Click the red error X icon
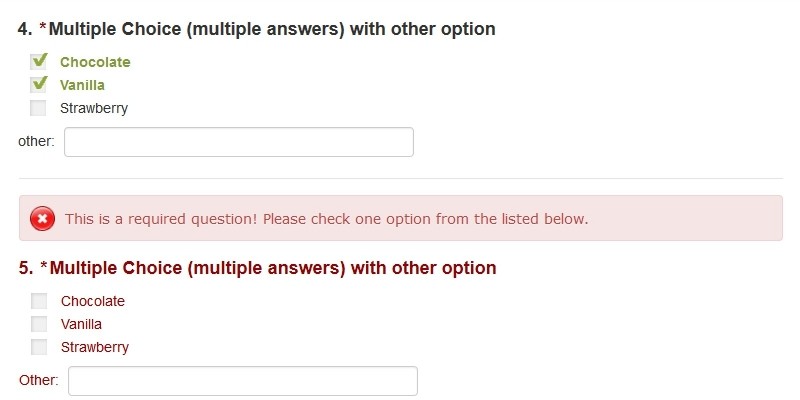Screen dimensions: 800x400 [x=43, y=218]
